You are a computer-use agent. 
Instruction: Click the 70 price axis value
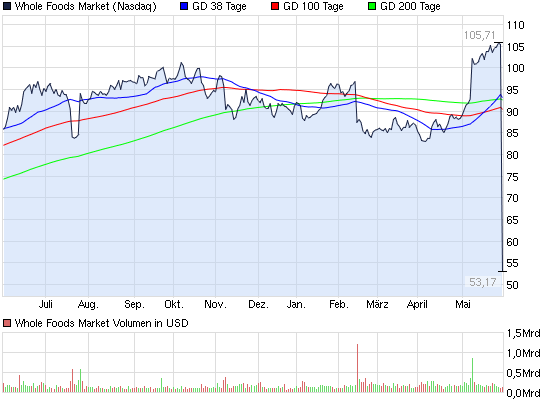[513, 198]
